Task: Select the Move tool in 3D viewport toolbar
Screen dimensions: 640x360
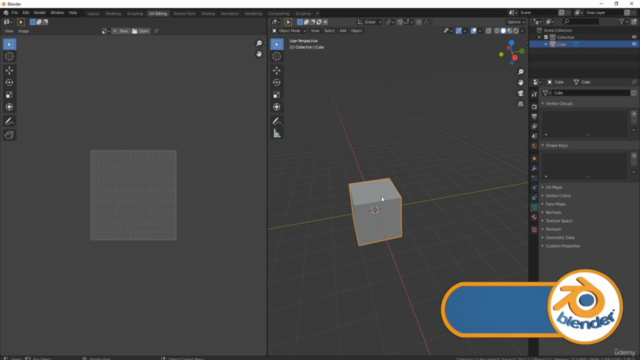Action: click(x=276, y=70)
